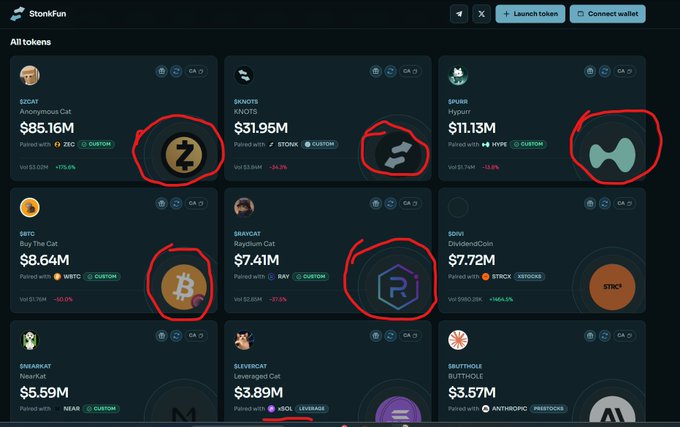Copy the CA on $BTC card

(x=196, y=203)
